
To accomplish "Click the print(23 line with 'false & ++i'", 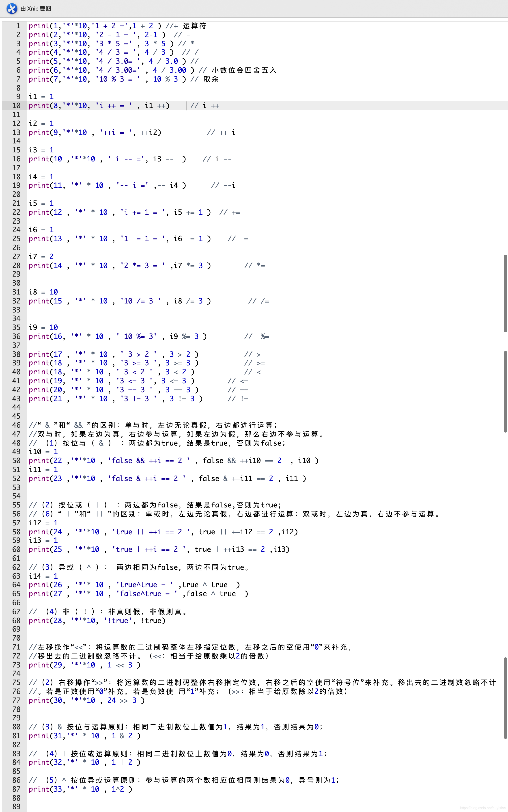I will coord(167,479).
